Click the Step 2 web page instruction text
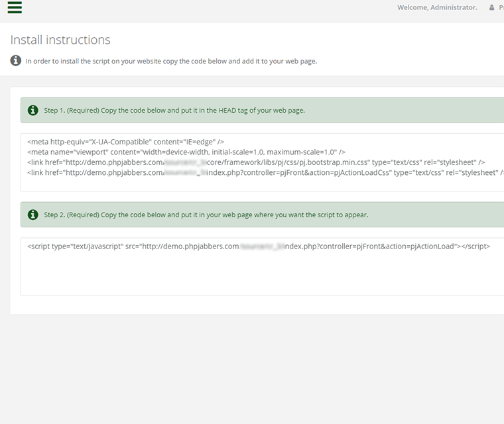Image resolution: width=504 pixels, height=424 pixels. coord(206,215)
